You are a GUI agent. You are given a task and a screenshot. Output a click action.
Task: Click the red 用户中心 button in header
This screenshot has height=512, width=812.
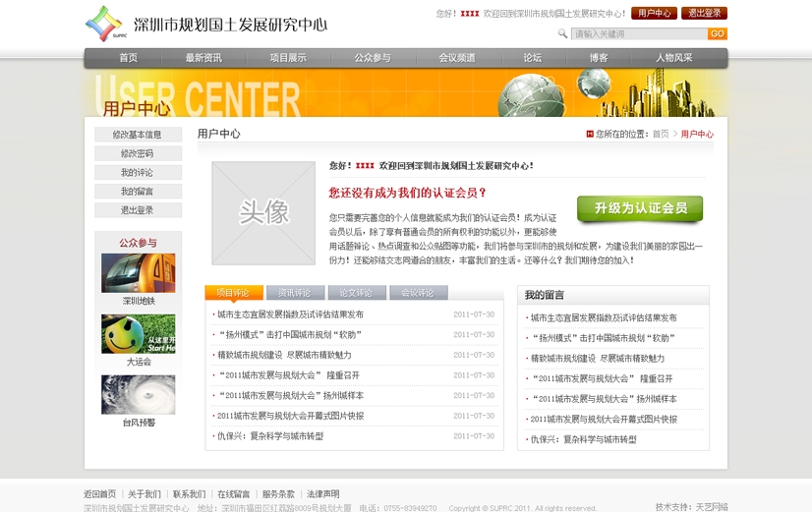tap(653, 14)
